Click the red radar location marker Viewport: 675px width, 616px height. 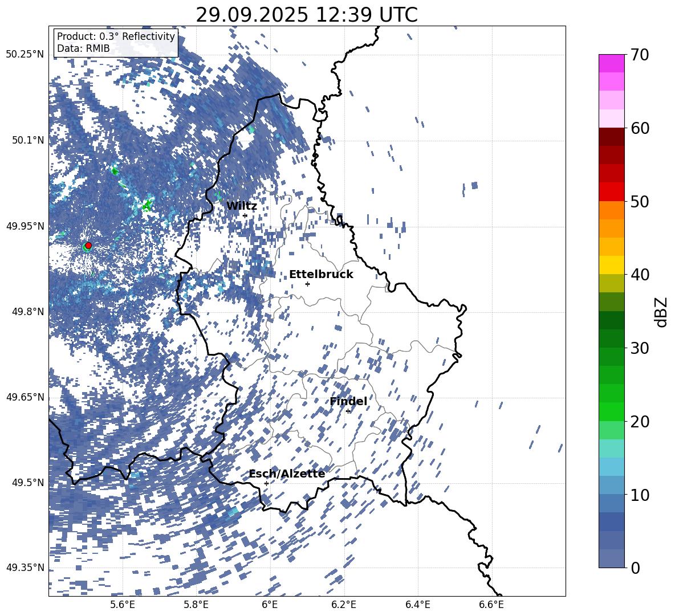(88, 246)
